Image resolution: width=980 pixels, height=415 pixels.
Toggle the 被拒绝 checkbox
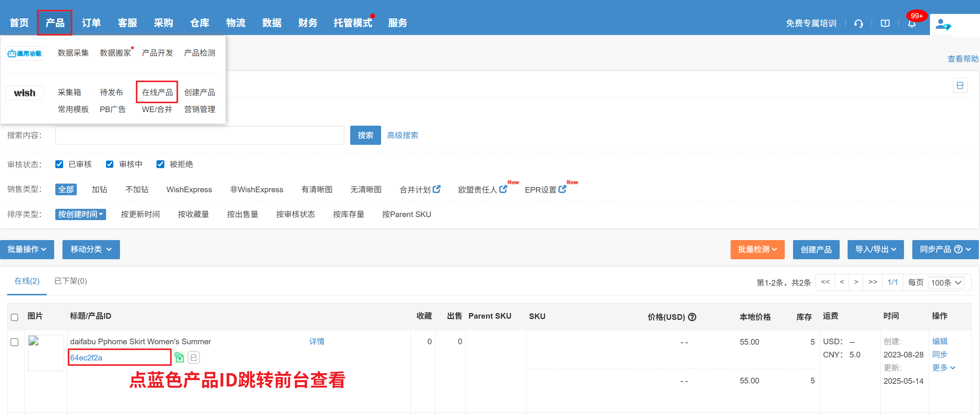tap(160, 164)
